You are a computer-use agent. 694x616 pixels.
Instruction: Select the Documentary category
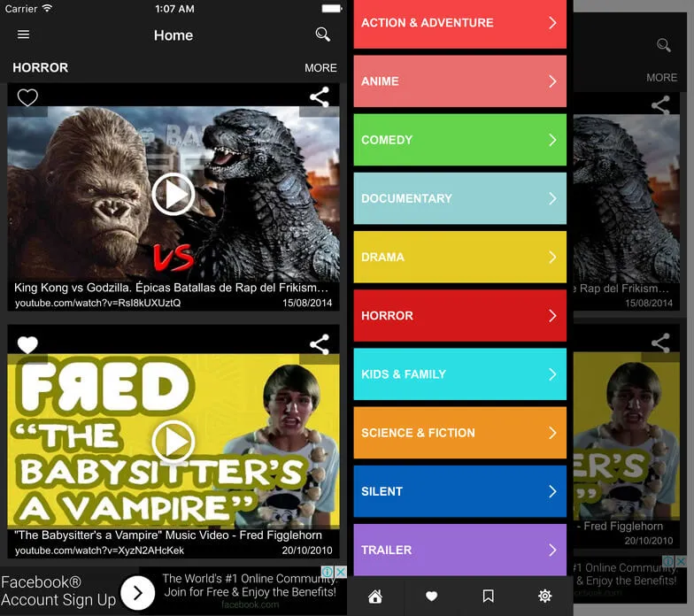(x=460, y=198)
